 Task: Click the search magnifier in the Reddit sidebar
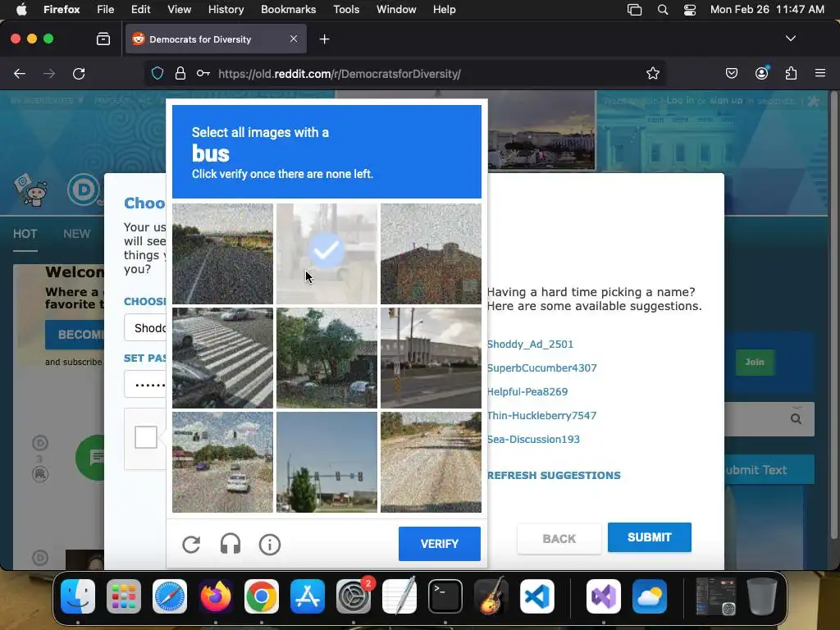796,419
